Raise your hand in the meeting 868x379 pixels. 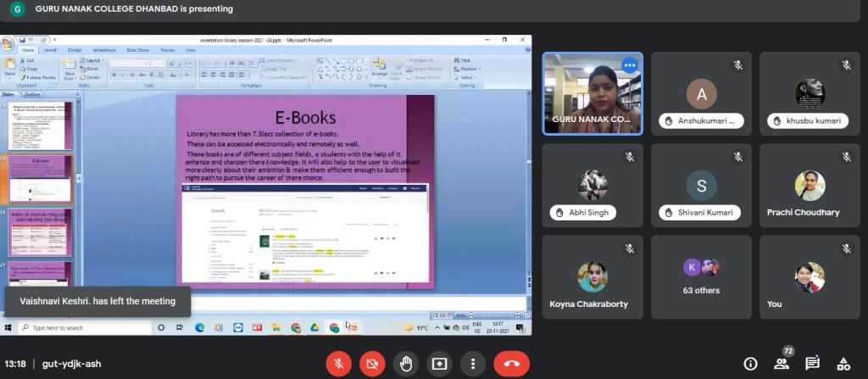406,364
